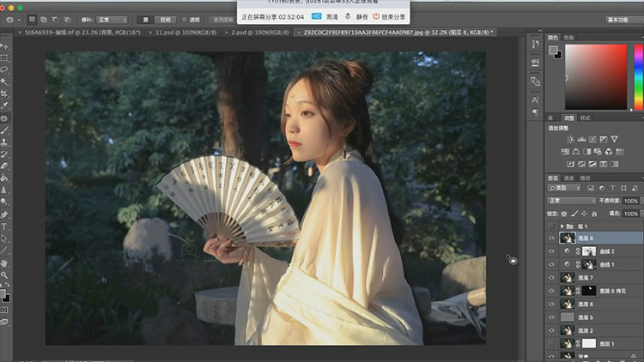This screenshot has width=644, height=362.
Task: Open the Character panel icon
Action: [x=535, y=100]
